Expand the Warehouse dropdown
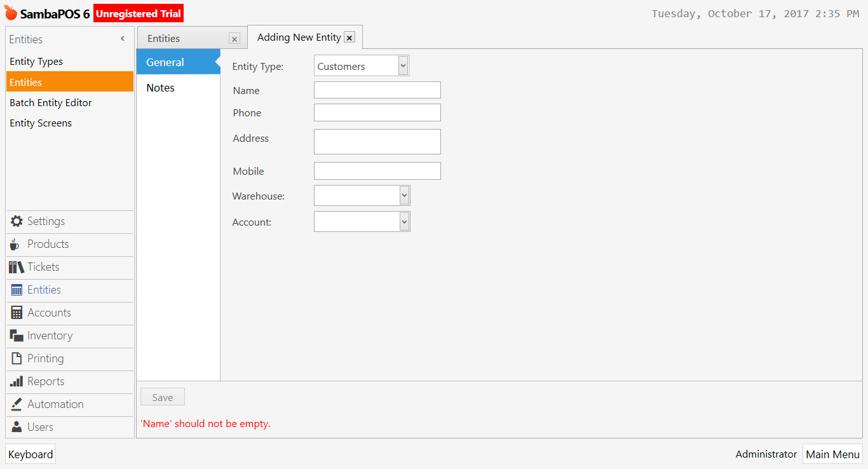Viewport: 868px width, 469px height. pyautogui.click(x=403, y=195)
